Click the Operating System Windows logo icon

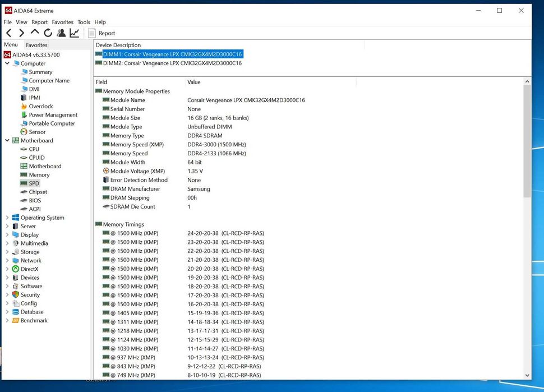16,218
